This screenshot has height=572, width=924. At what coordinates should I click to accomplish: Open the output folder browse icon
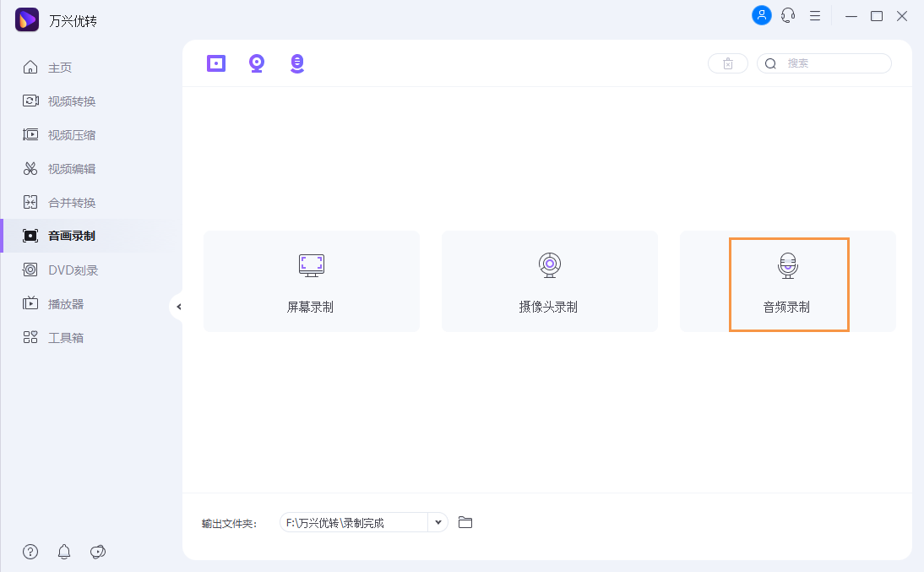[x=465, y=522]
